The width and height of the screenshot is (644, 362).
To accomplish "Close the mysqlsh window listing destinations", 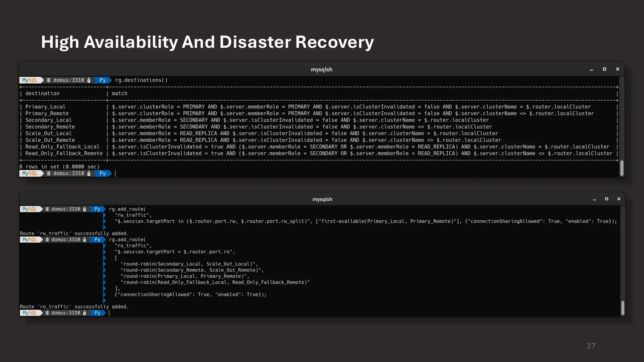I will (618, 69).
